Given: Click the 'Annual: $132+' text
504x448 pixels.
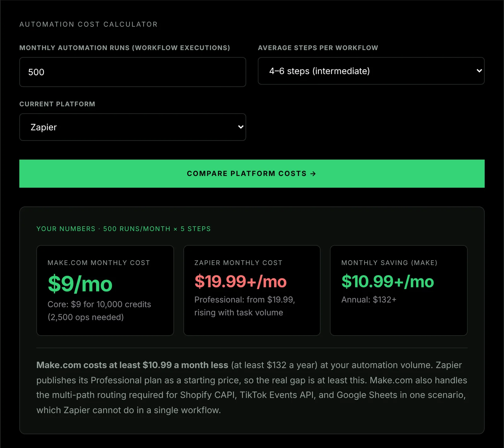Looking at the screenshot, I should pyautogui.click(x=369, y=299).
